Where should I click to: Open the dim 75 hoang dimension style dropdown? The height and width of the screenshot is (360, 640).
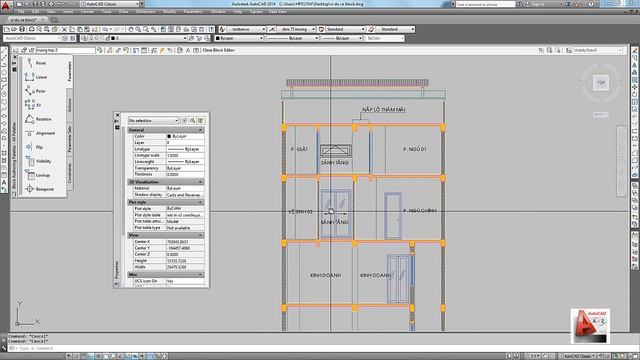pyautogui.click(x=296, y=29)
